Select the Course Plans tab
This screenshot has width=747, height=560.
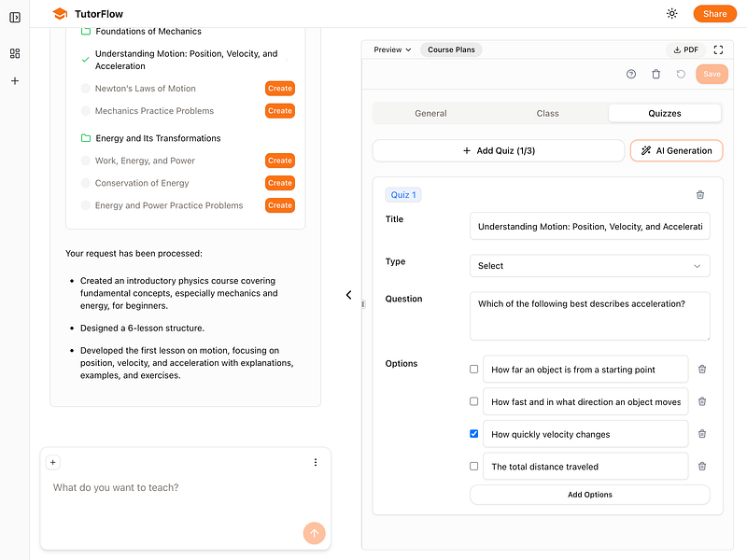[451, 49]
